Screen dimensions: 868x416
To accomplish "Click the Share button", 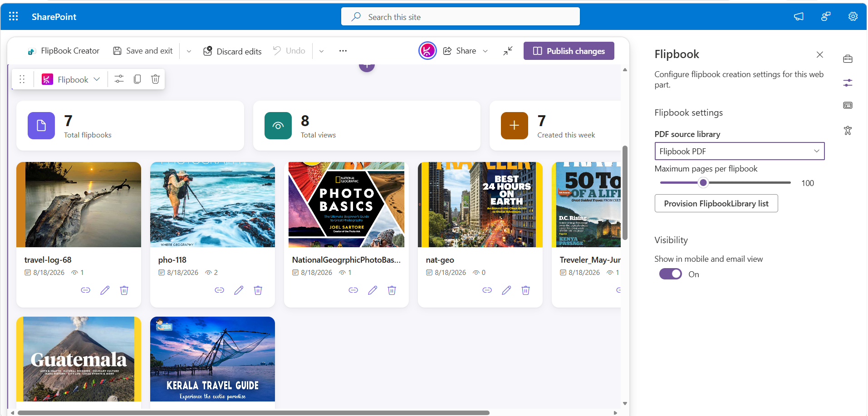I will pyautogui.click(x=460, y=51).
